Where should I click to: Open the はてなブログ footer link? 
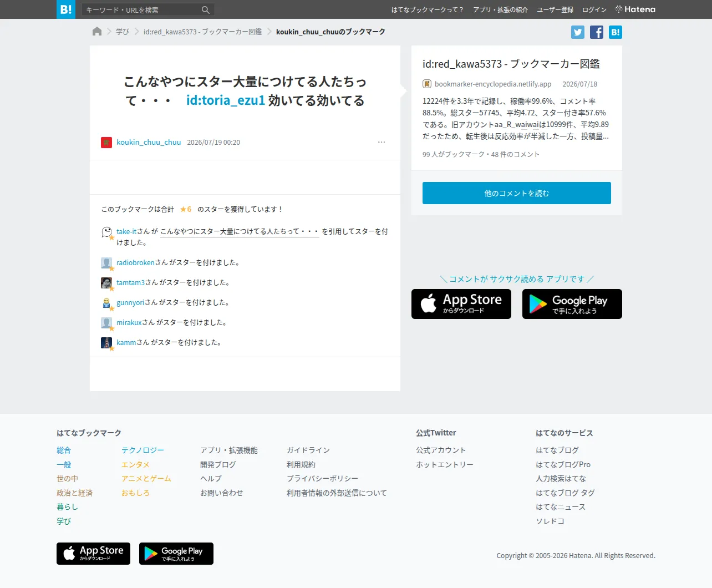[557, 450]
